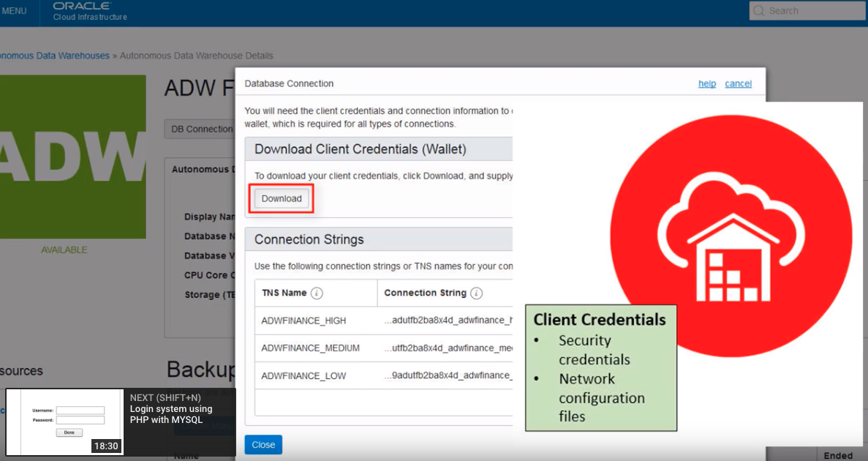Click the search magnifier icon
The height and width of the screenshot is (461, 868).
click(x=759, y=10)
